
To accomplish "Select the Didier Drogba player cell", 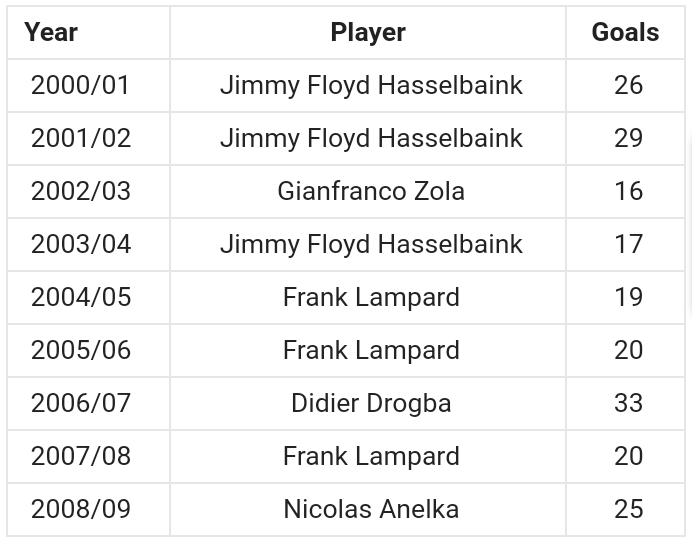I will click(x=371, y=403).
